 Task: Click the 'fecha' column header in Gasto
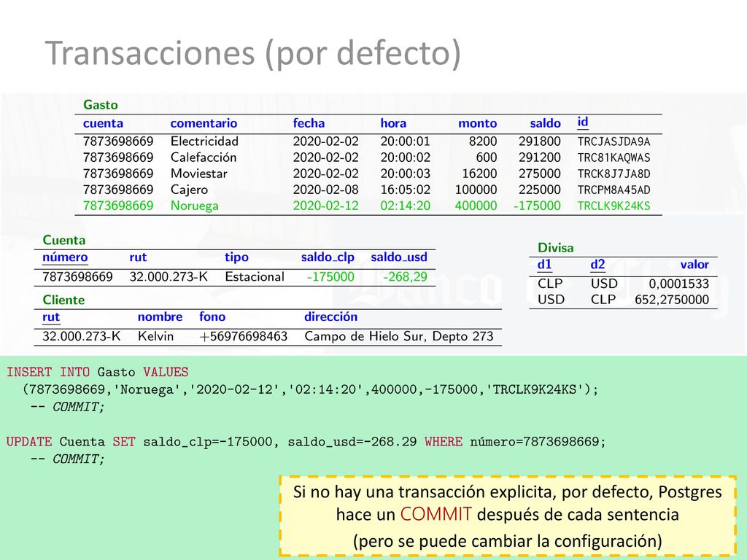[309, 123]
